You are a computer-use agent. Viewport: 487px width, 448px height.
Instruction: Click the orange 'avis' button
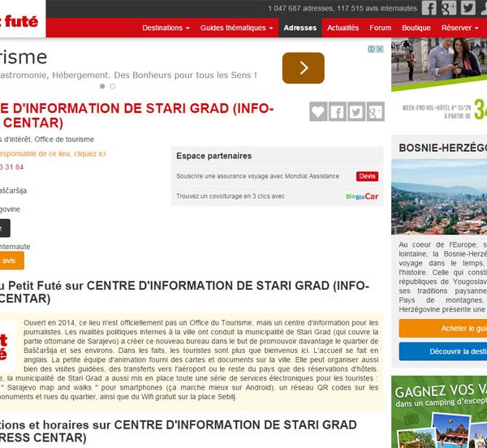coord(12,261)
